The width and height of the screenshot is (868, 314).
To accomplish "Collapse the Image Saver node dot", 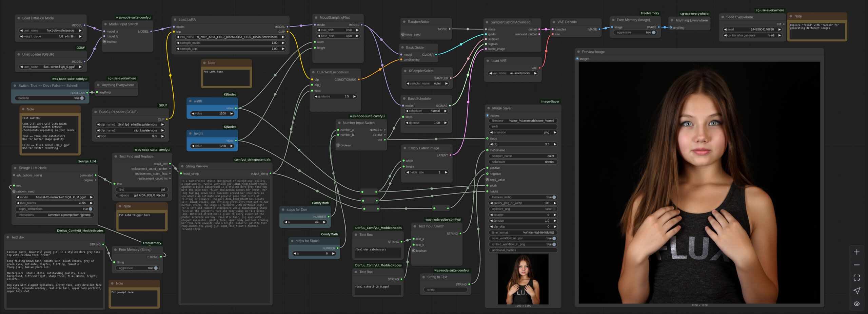I will [x=489, y=108].
